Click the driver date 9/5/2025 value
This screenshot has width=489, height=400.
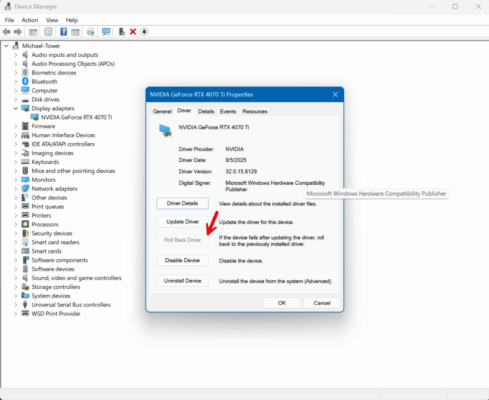pyautogui.click(x=236, y=160)
